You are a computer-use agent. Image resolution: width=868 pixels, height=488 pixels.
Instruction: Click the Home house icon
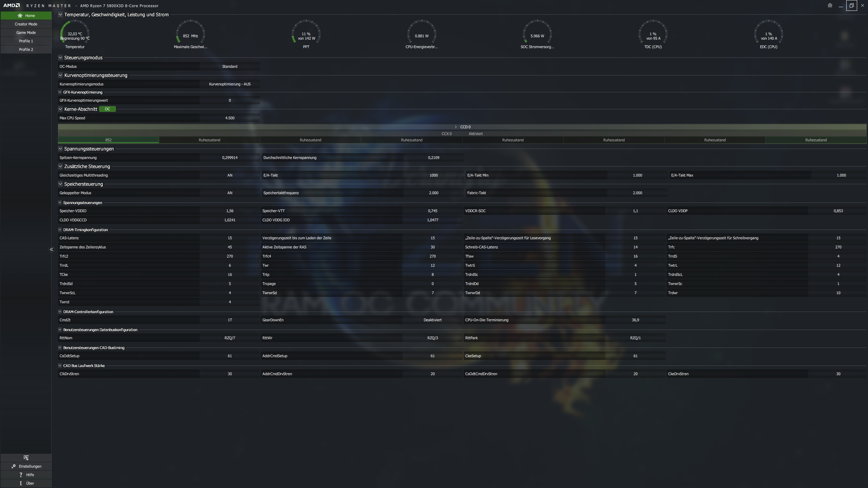pos(20,16)
